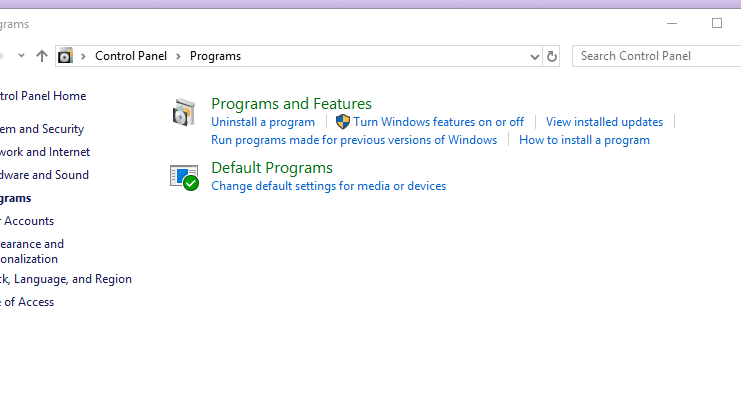
Task: Open Programs and Features heading
Action: click(x=291, y=104)
